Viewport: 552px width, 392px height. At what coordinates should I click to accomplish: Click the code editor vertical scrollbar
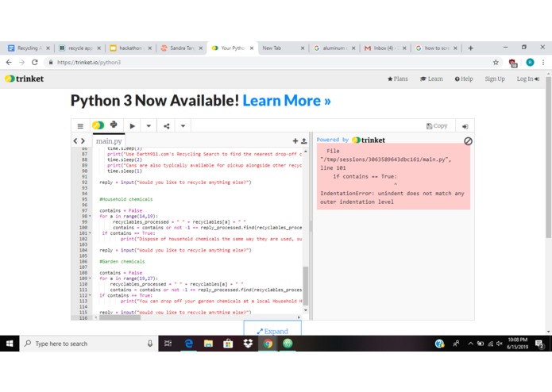[x=306, y=286]
